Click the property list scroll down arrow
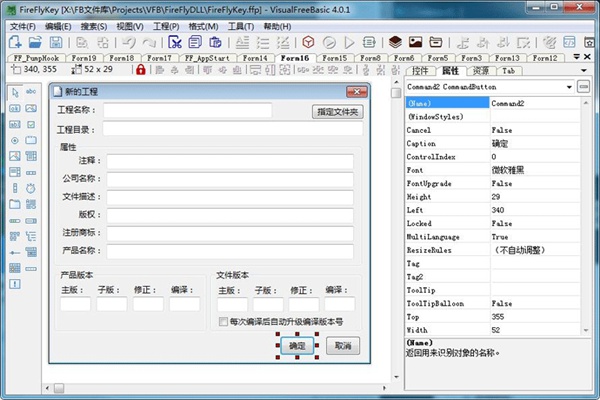This screenshot has height=400, width=600. [x=585, y=330]
